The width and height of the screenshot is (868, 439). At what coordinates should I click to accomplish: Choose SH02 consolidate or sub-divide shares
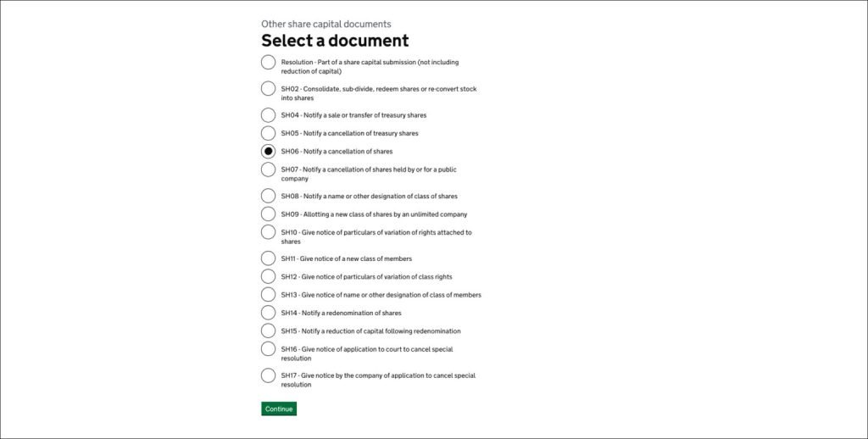(268, 89)
